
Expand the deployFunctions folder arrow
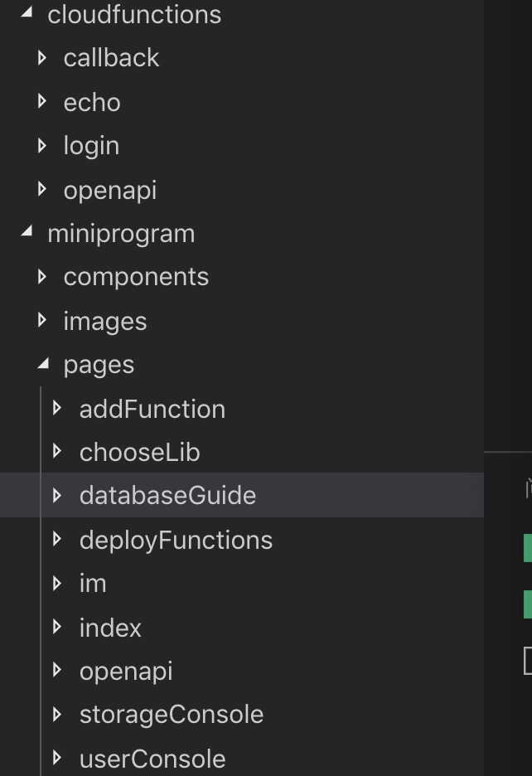pyautogui.click(x=57, y=540)
